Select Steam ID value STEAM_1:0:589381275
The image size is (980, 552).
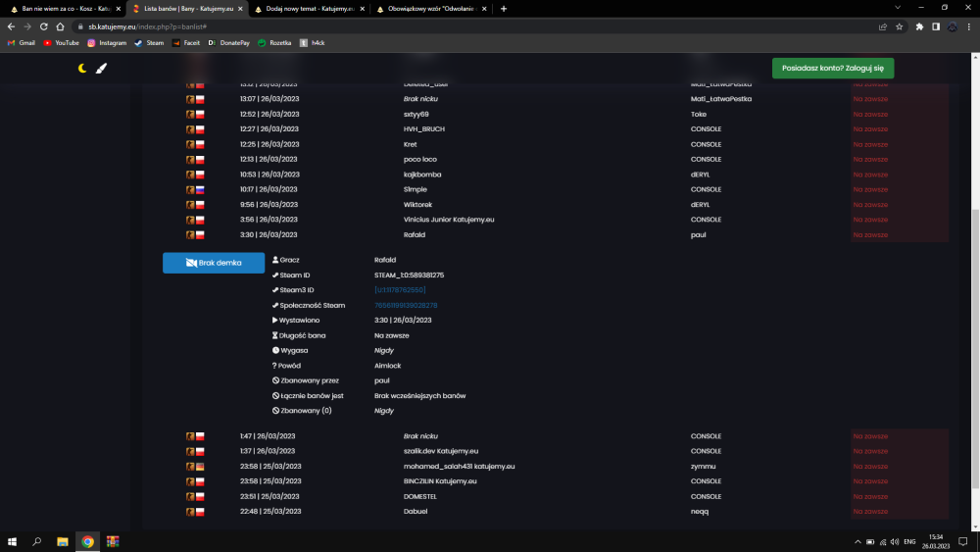click(x=410, y=276)
